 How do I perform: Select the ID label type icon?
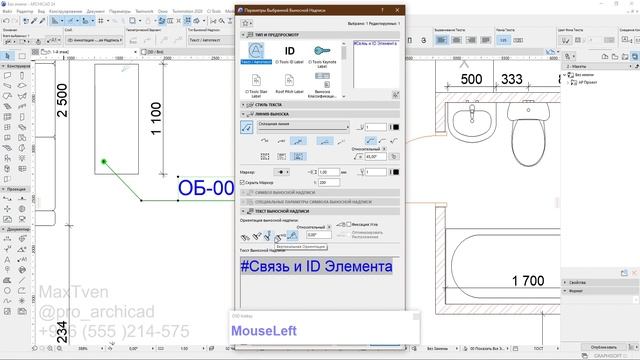[289, 51]
